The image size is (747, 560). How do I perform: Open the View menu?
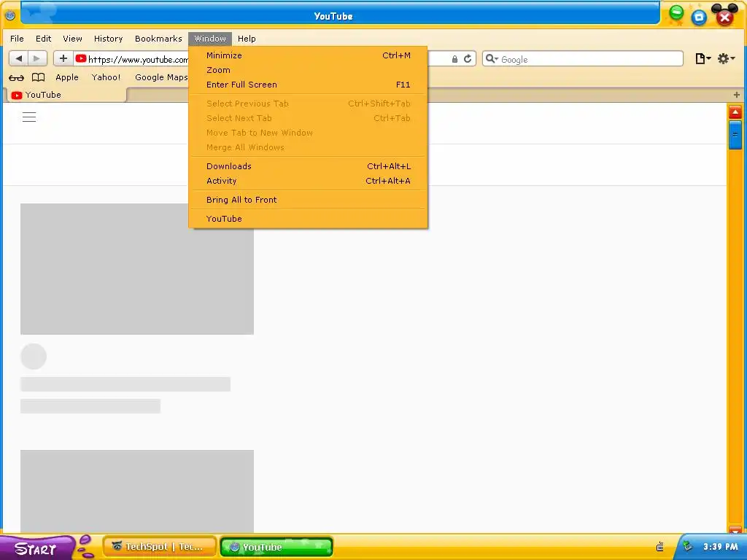point(72,39)
